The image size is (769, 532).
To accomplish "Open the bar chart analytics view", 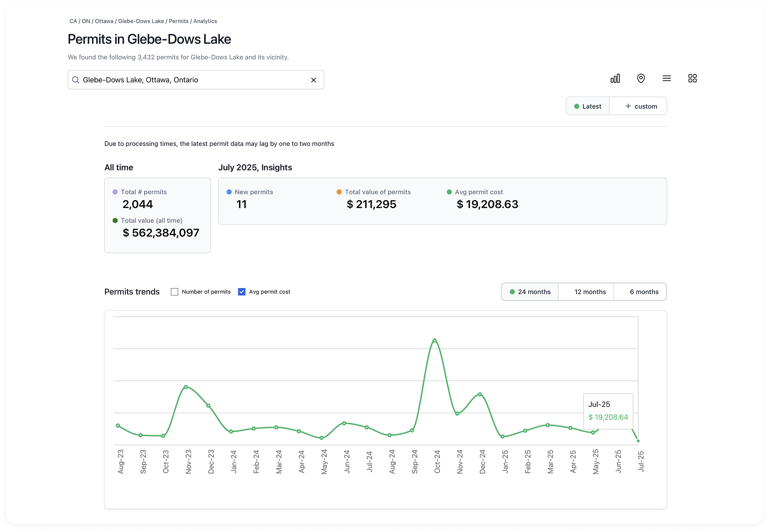I will 615,79.
